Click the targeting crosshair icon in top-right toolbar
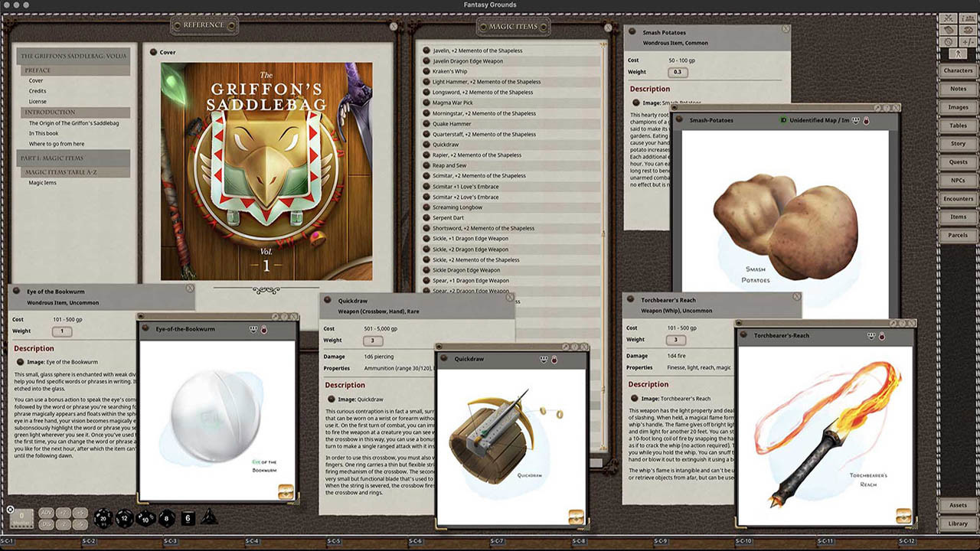Screen dimensions: 980x551 coord(949,41)
